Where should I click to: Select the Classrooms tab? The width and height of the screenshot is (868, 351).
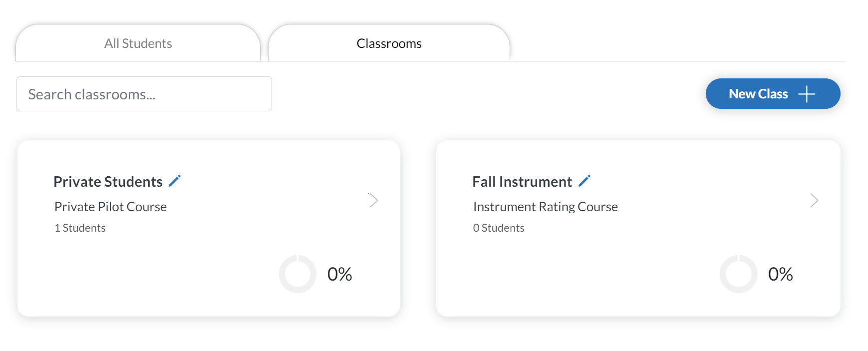pyautogui.click(x=389, y=43)
